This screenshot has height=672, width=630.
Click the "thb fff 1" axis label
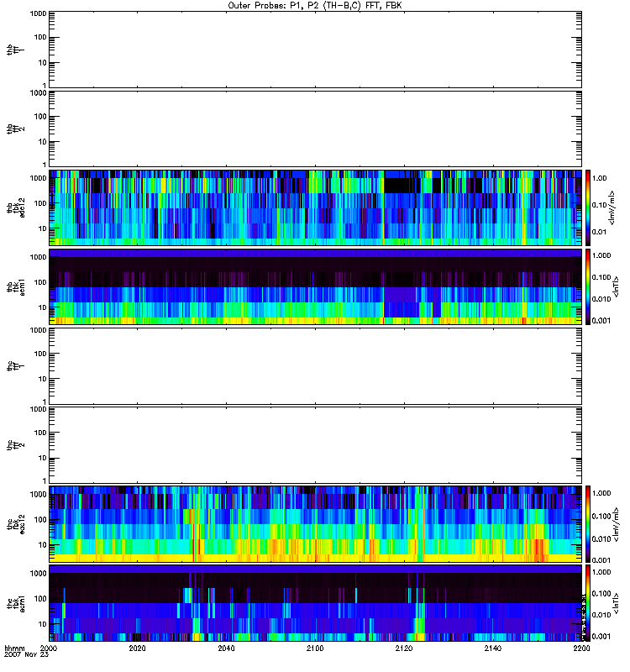[15, 50]
